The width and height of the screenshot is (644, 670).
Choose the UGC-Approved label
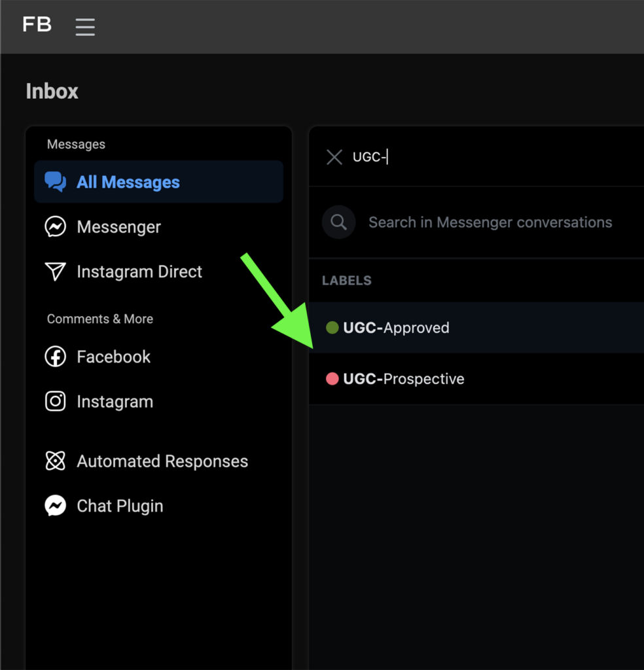click(396, 328)
